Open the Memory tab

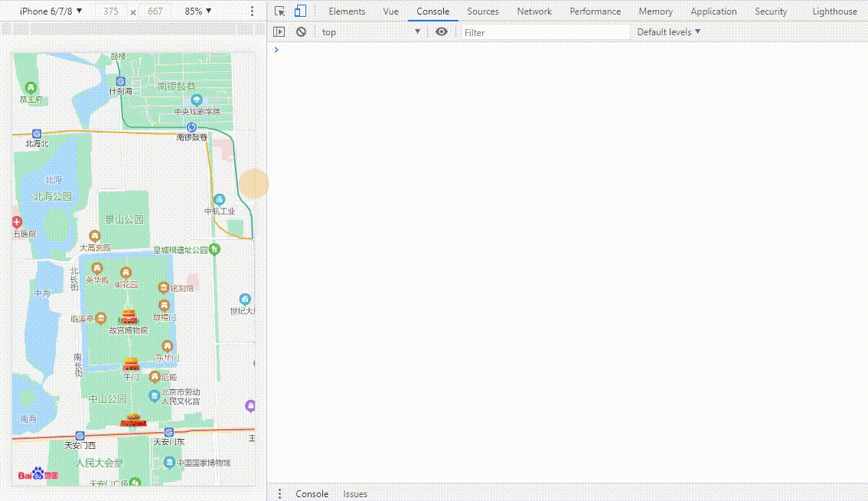click(x=655, y=11)
